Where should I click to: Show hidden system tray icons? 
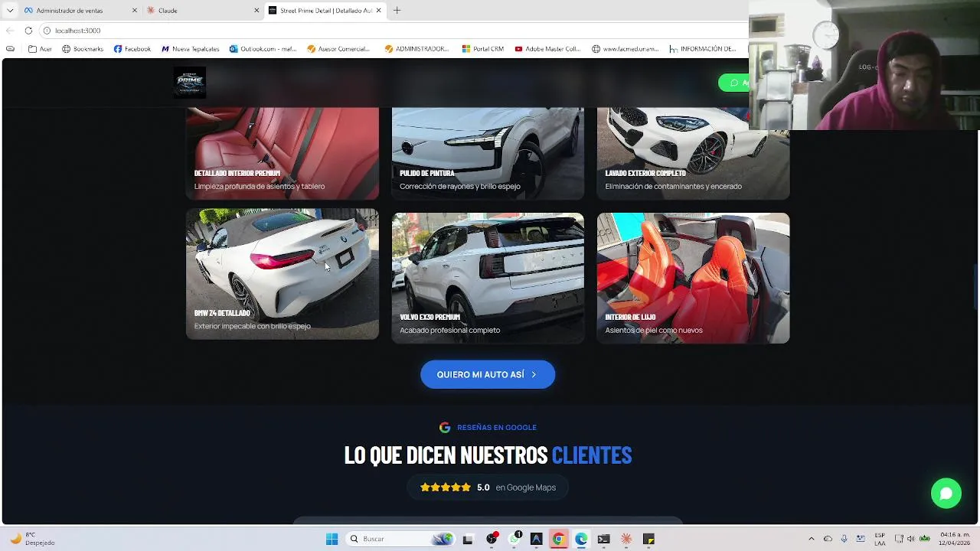pyautogui.click(x=812, y=539)
